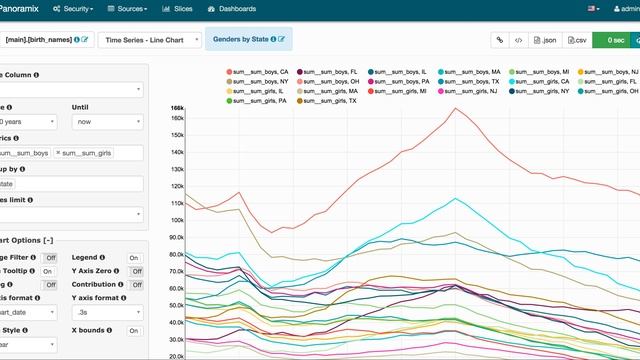Show info icon next to Metrics label
Viewport: 640px width, 360px height.
coord(16,138)
